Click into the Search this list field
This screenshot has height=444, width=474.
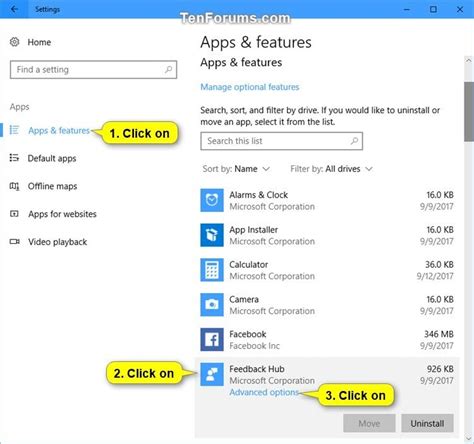coord(282,141)
